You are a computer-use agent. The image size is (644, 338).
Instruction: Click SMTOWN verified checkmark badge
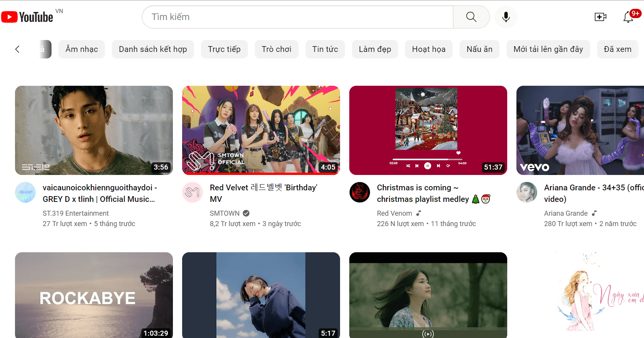246,213
